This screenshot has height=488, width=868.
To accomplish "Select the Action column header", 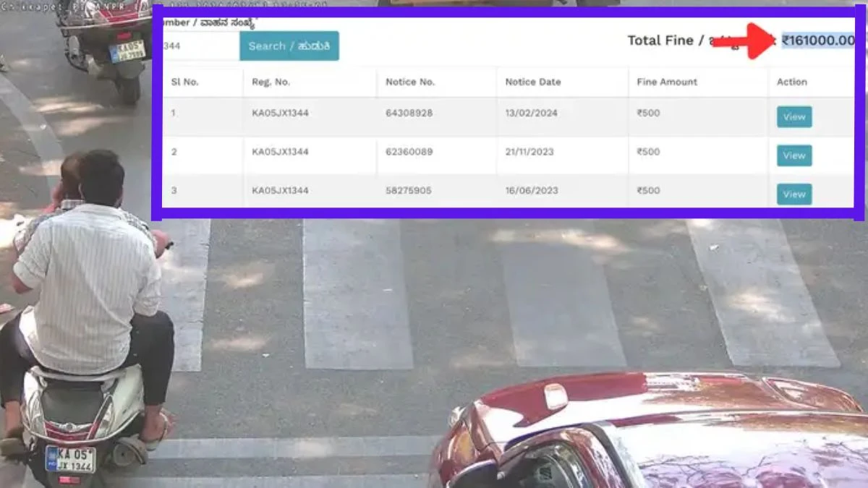I will tap(792, 82).
